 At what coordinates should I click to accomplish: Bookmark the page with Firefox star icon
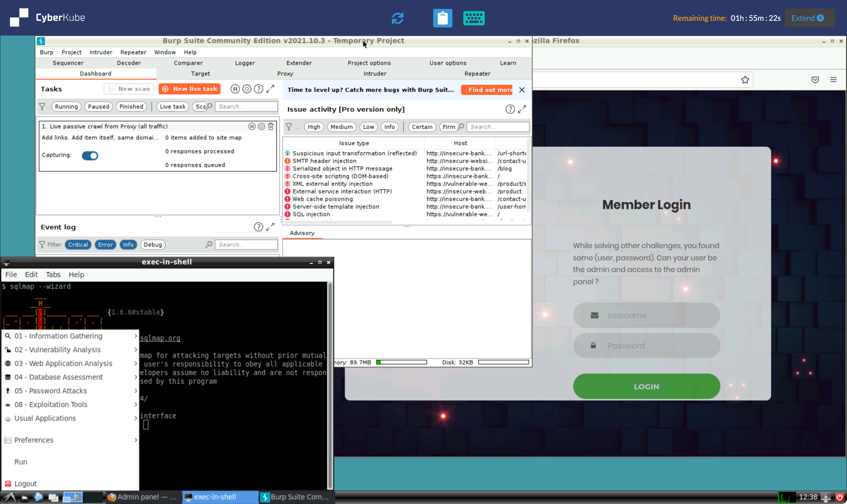tap(745, 80)
